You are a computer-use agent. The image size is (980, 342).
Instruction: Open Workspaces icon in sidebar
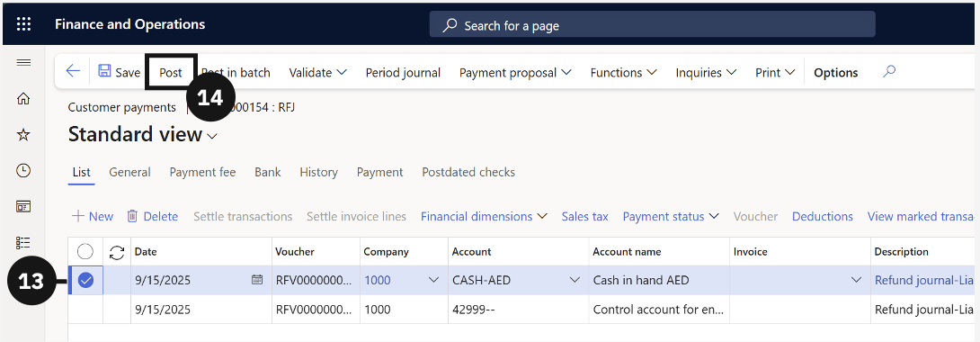point(23,207)
